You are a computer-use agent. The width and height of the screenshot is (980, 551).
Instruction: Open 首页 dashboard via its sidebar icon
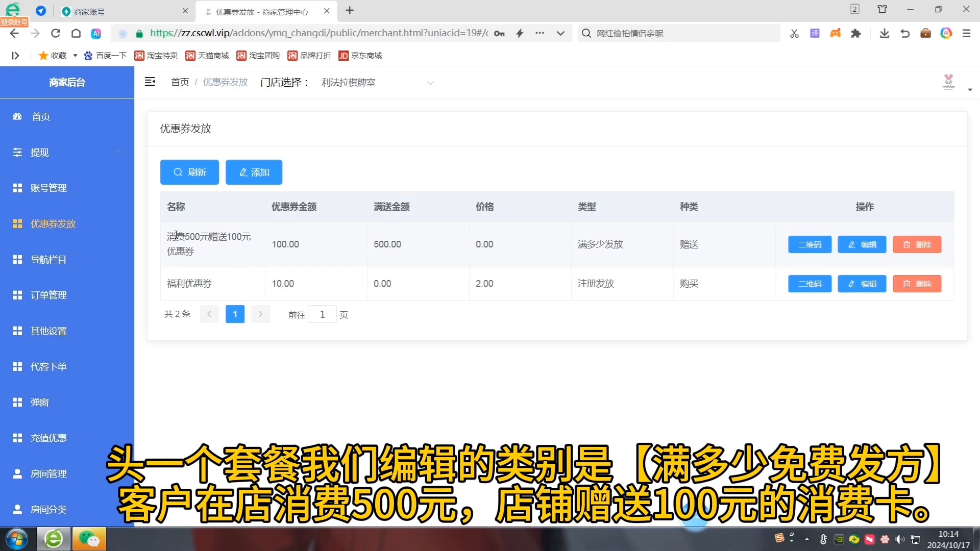tap(17, 116)
